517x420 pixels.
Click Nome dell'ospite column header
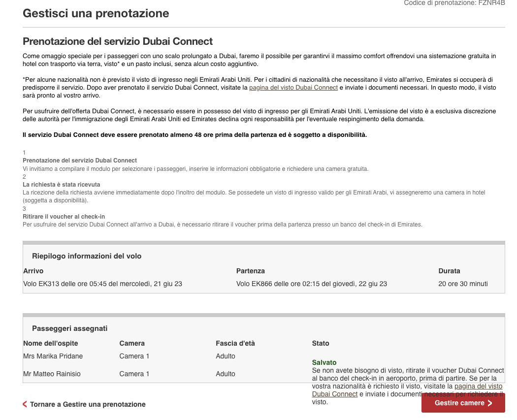(x=50, y=343)
